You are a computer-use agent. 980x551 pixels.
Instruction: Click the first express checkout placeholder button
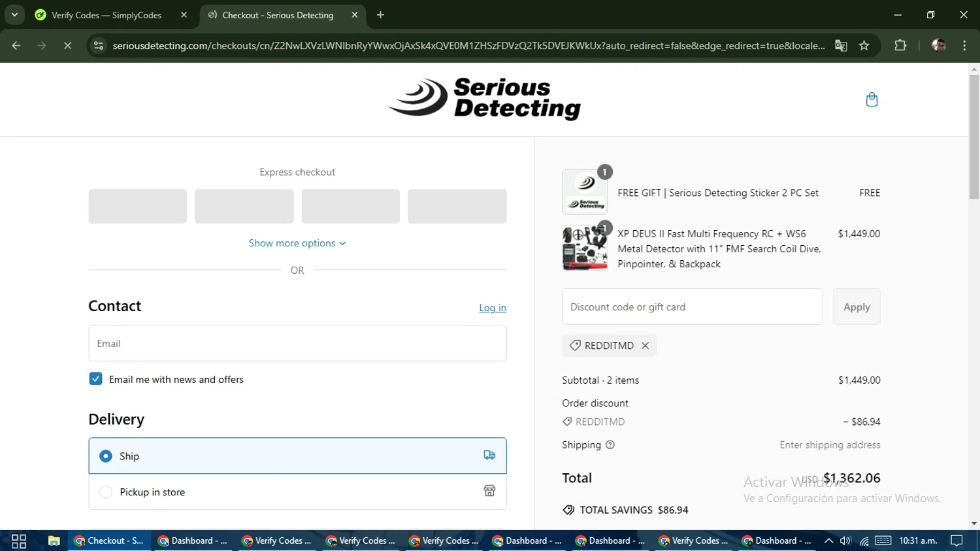138,207
